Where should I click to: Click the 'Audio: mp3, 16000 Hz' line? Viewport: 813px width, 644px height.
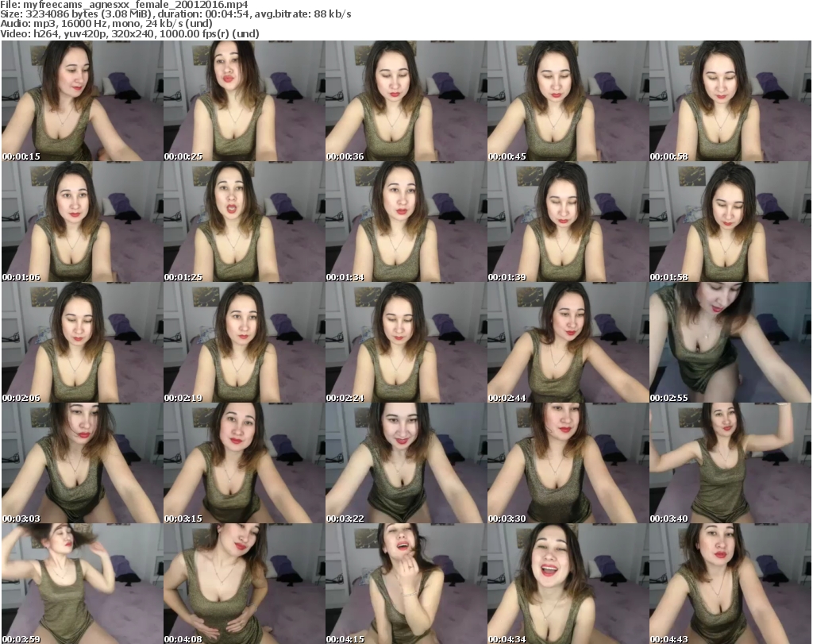106,24
